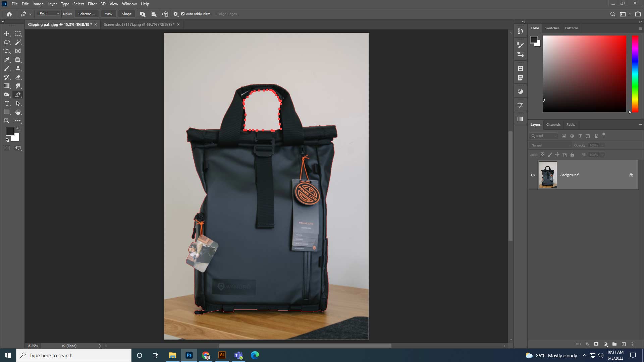Activate the Crop tool
This screenshot has width=644, height=362.
click(x=7, y=51)
